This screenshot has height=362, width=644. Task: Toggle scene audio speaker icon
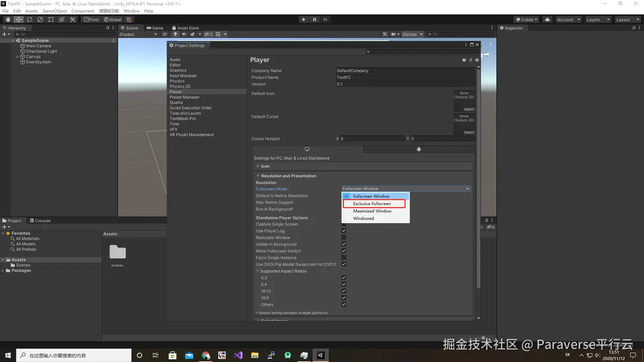184,34
